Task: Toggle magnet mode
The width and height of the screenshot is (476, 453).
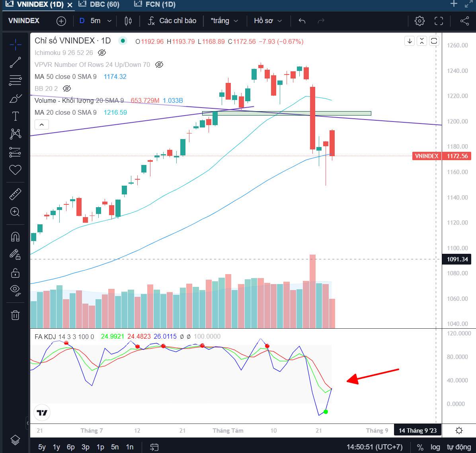Action: point(15,236)
